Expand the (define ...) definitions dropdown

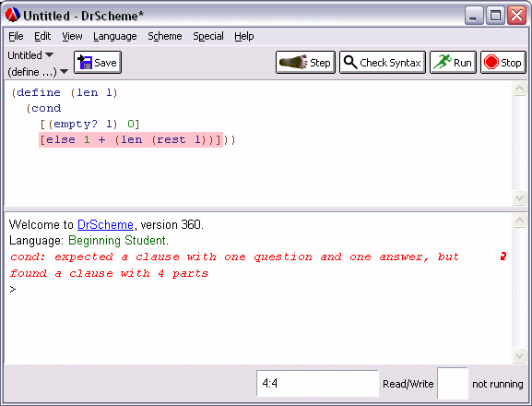tap(38, 72)
